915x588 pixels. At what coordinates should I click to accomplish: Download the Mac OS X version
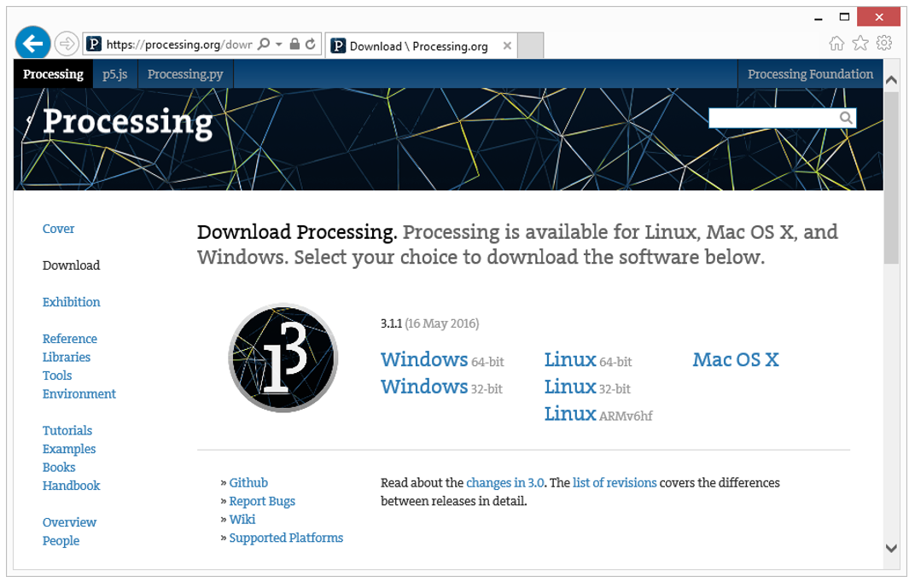pos(736,360)
